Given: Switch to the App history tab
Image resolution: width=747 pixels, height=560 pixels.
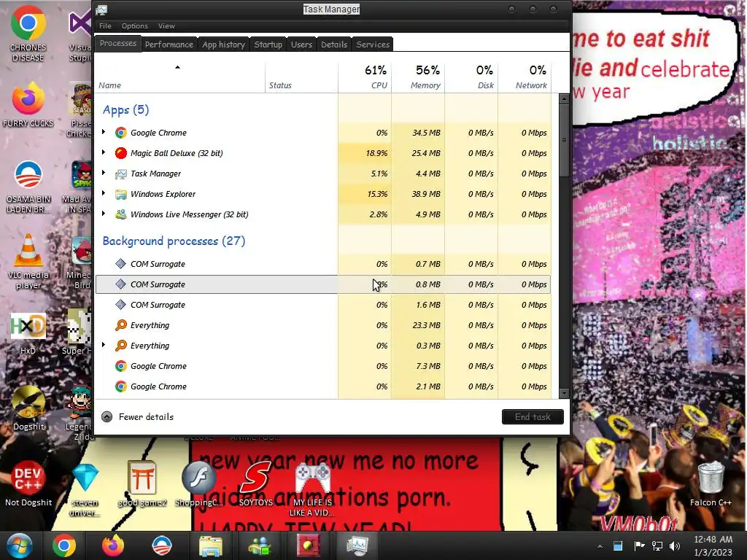Looking at the screenshot, I should coord(223,44).
